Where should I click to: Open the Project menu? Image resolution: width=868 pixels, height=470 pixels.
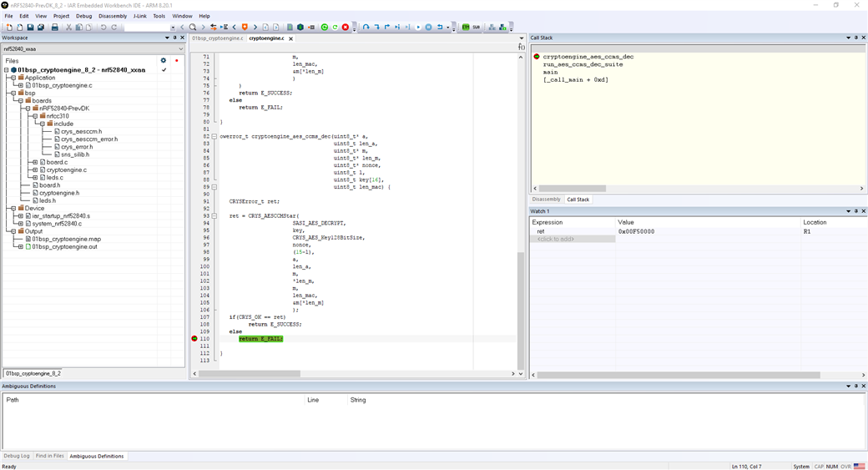[61, 16]
